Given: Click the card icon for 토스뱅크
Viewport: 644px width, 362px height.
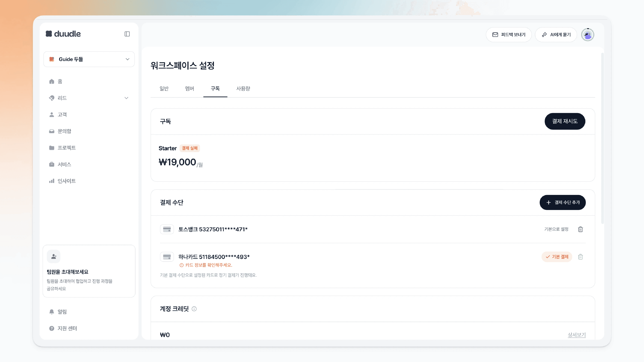Looking at the screenshot, I should (167, 229).
